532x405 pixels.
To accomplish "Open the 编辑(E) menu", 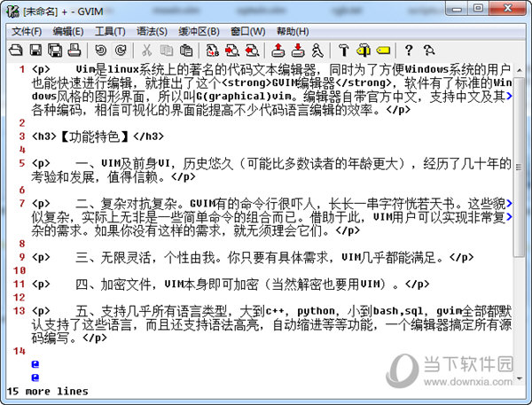I will coord(68,32).
